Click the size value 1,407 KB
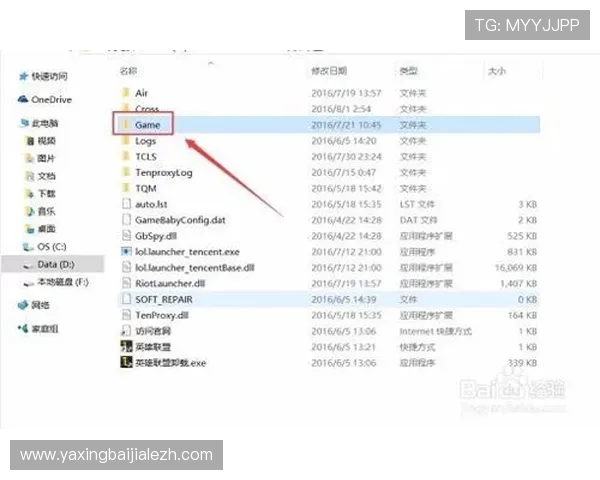Viewport: 600px width, 480px height. 518,284
